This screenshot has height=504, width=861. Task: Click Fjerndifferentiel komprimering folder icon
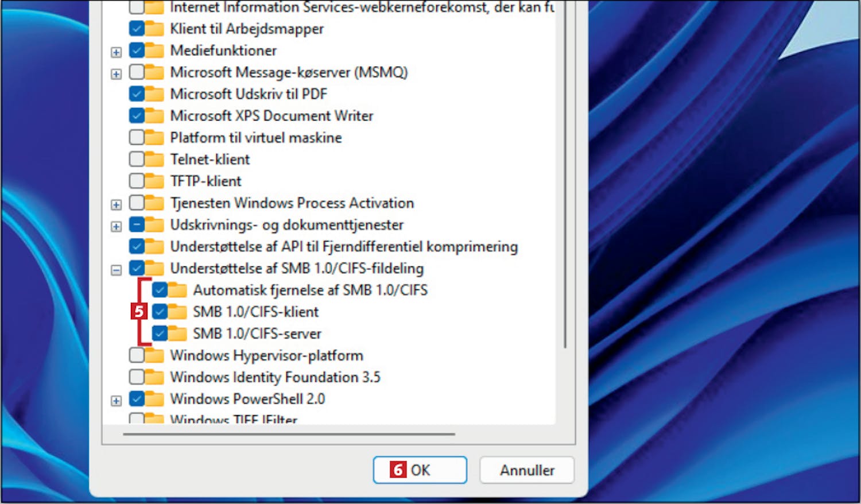pyautogui.click(x=154, y=246)
